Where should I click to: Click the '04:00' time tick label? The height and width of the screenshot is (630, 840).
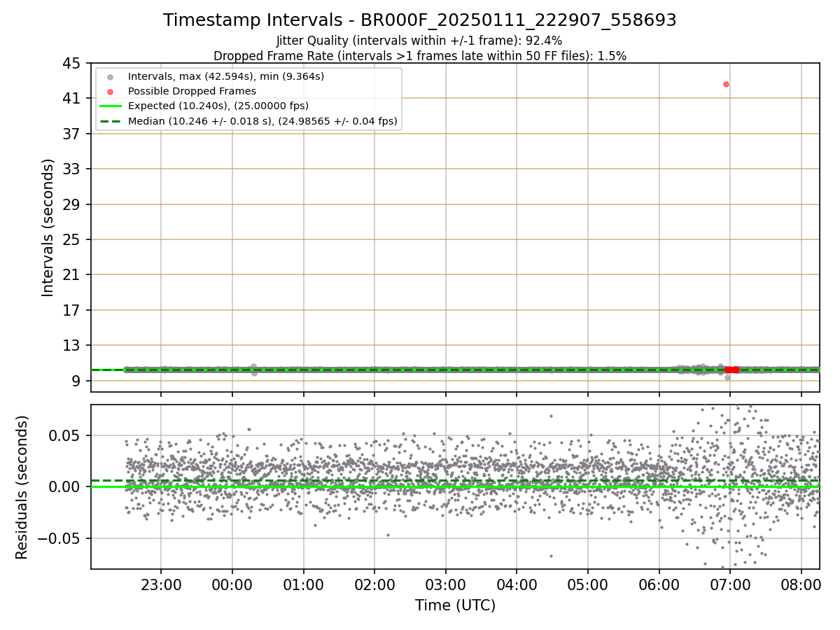[517, 584]
